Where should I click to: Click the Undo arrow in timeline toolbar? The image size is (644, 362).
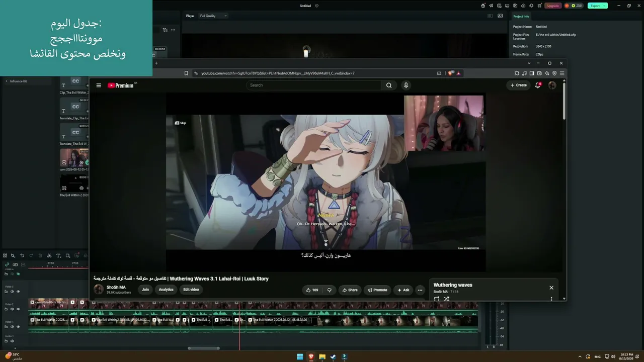coord(22,256)
